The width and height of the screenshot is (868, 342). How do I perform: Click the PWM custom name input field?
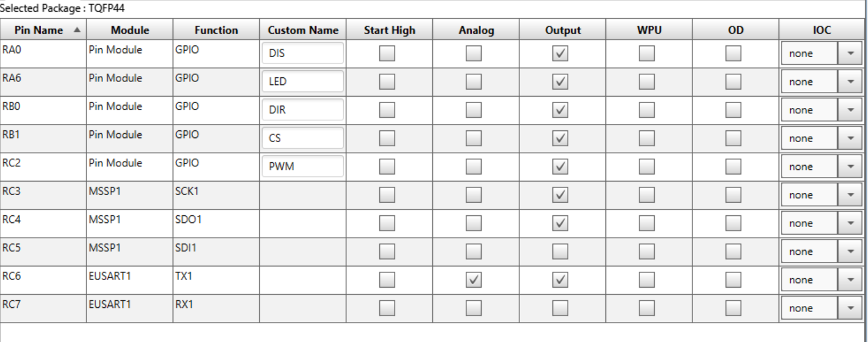coord(303,167)
